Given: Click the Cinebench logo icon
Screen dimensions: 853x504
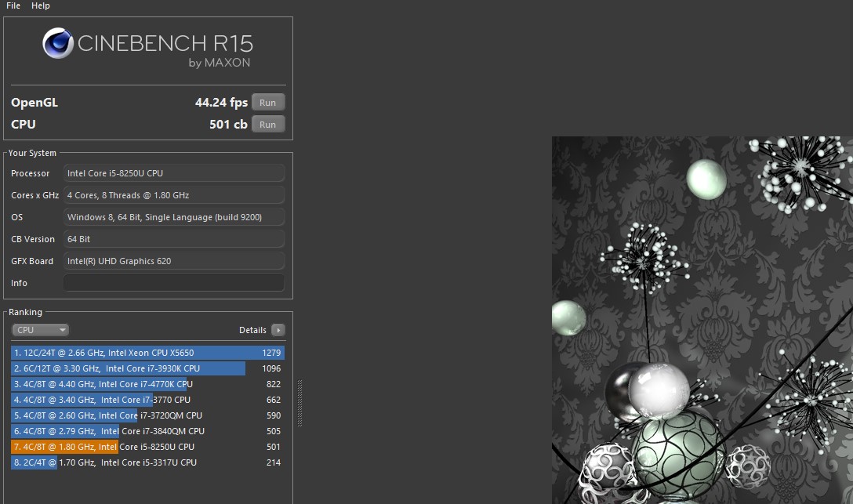Looking at the screenshot, I should tap(58, 43).
